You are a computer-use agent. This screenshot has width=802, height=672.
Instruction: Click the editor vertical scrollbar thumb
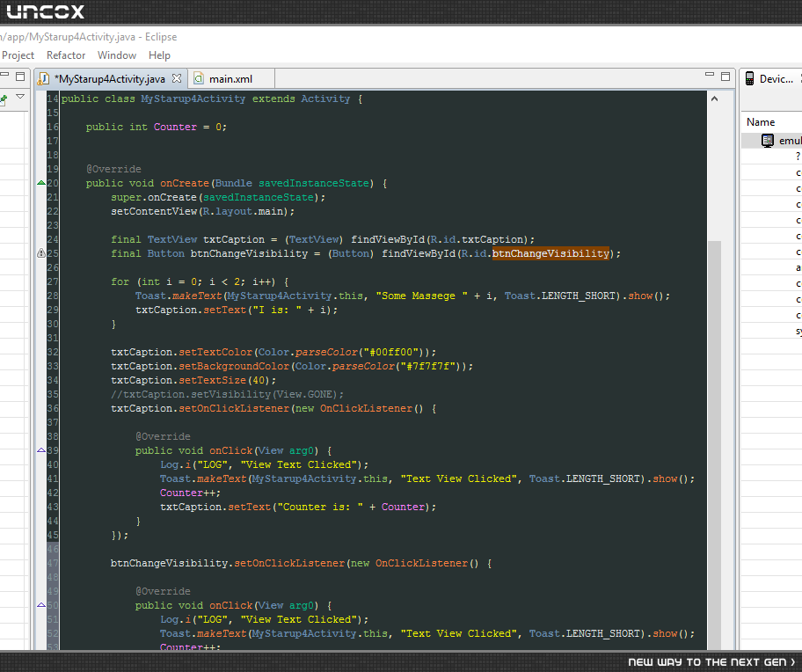[715, 445]
